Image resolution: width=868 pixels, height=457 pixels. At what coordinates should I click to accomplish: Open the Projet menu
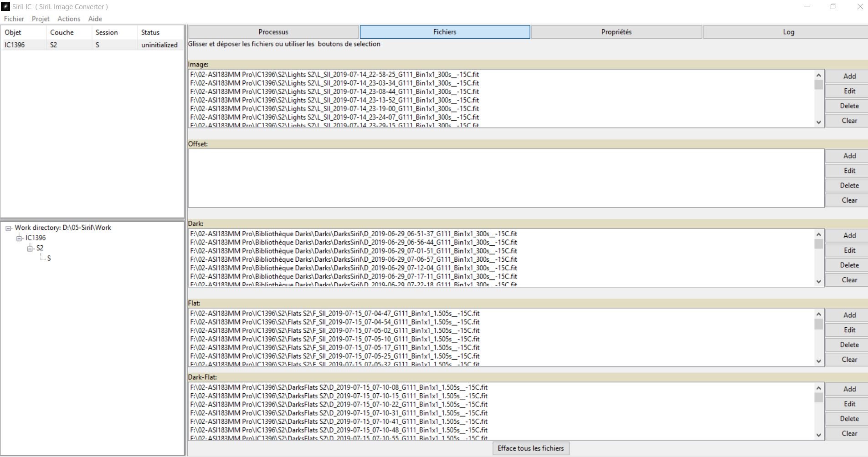41,19
